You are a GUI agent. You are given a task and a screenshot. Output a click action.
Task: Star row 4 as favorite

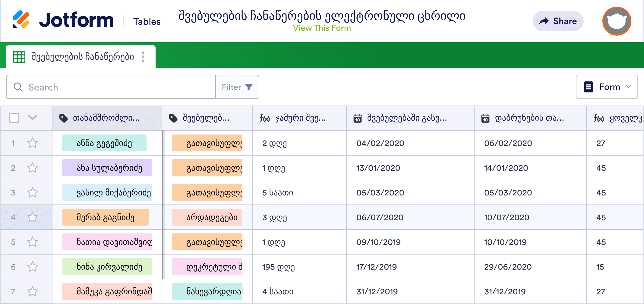tap(33, 217)
